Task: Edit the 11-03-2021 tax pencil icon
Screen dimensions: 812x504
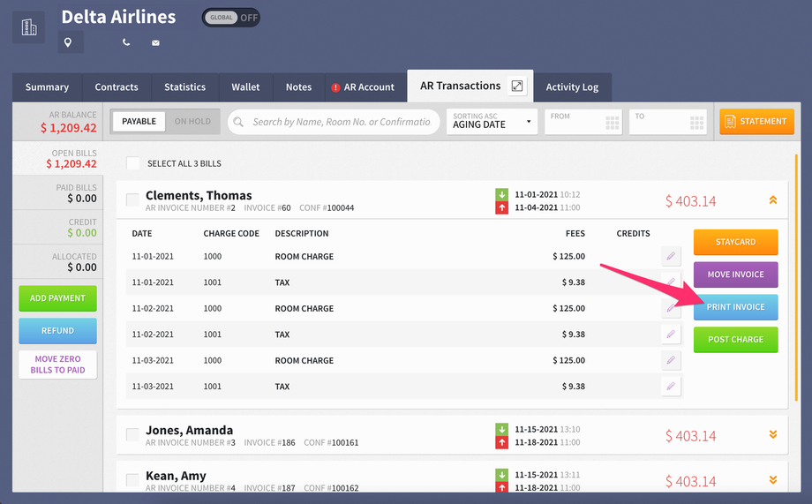Action: (671, 386)
